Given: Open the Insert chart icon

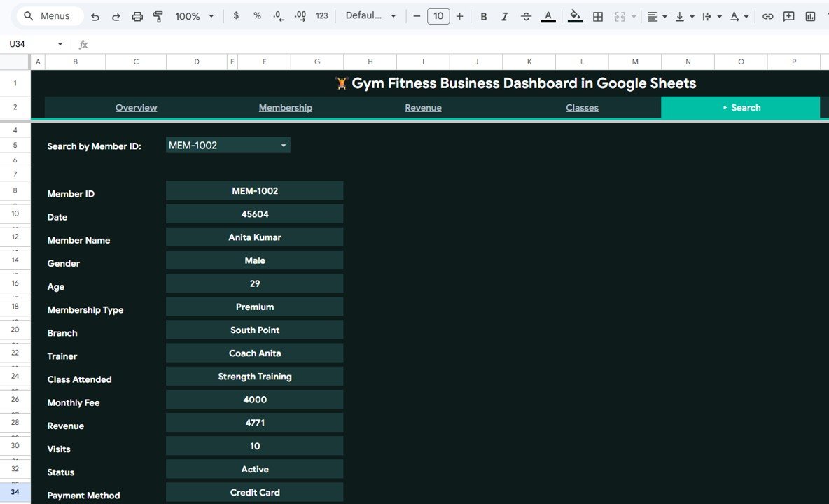Looking at the screenshot, I should pyautogui.click(x=810, y=15).
